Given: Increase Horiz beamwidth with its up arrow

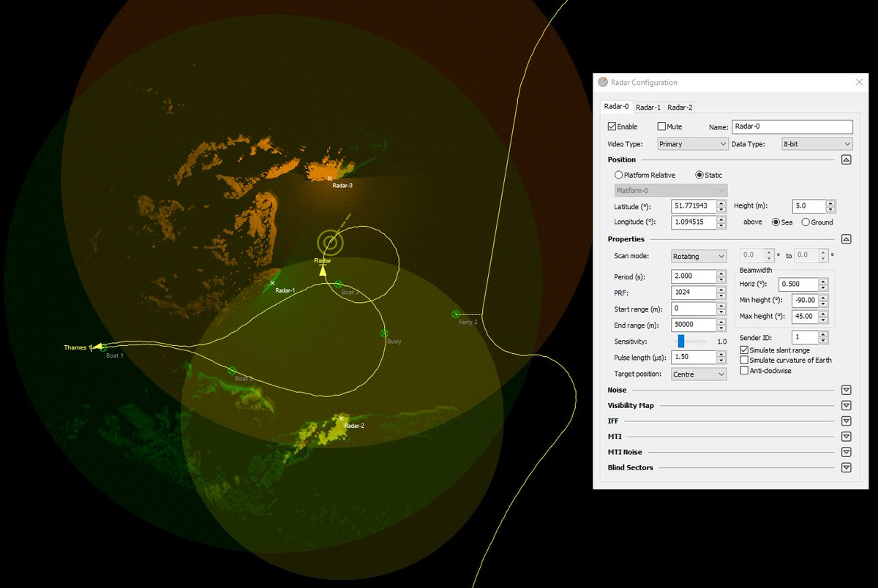Looking at the screenshot, I should [x=824, y=281].
